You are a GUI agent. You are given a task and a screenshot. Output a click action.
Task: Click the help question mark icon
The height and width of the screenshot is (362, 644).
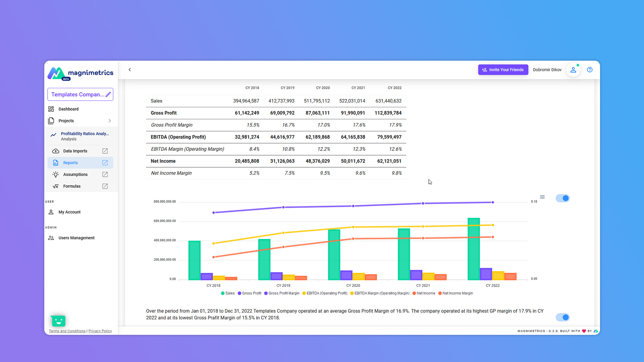pyautogui.click(x=590, y=70)
